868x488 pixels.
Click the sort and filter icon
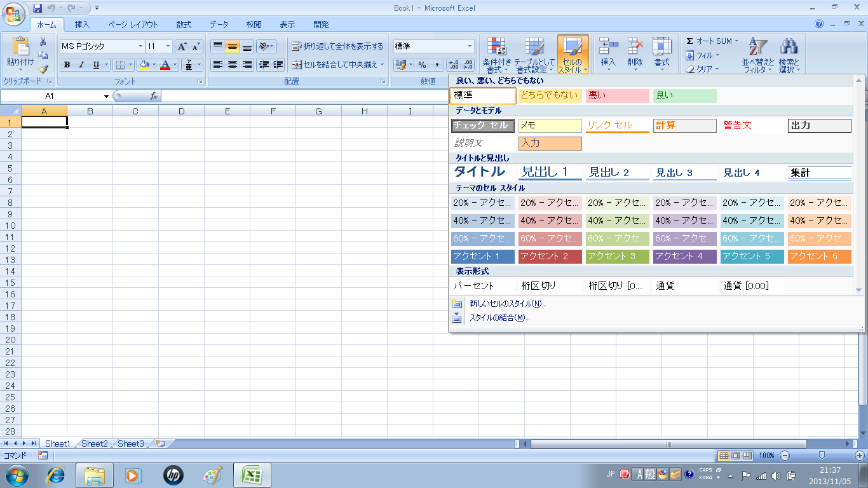(x=757, y=54)
